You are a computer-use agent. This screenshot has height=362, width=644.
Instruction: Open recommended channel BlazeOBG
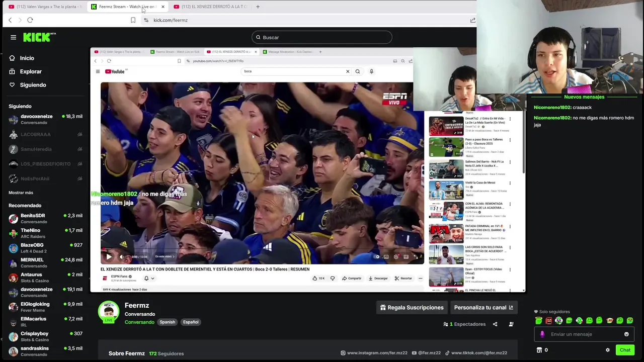45,248
